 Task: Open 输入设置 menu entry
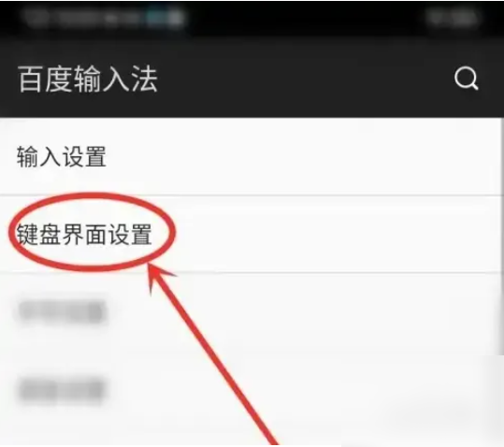pyautogui.click(x=251, y=156)
